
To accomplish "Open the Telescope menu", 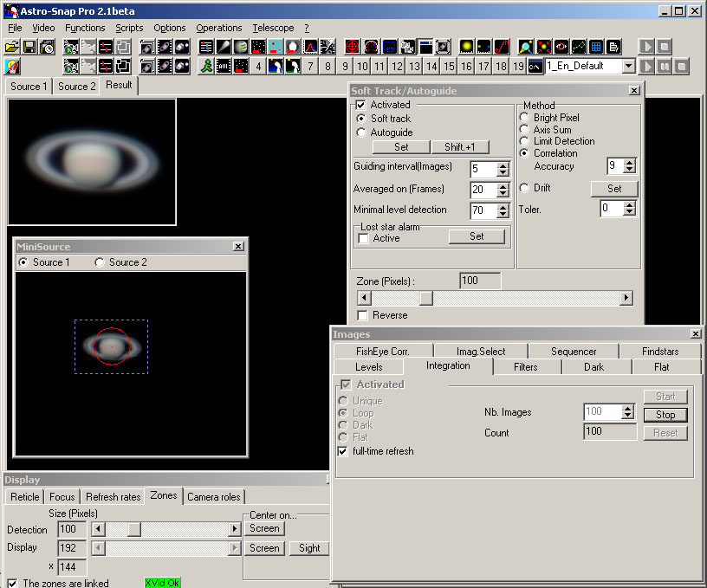I will (x=273, y=28).
